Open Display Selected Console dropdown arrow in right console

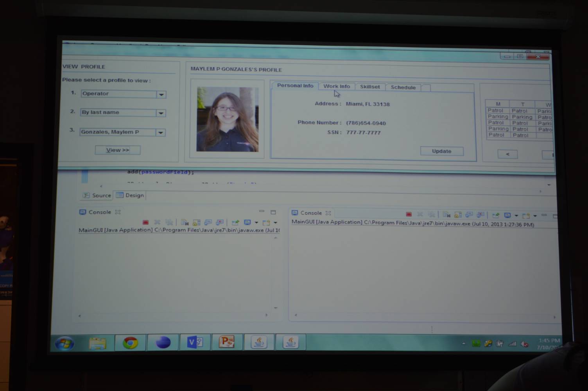coord(516,215)
